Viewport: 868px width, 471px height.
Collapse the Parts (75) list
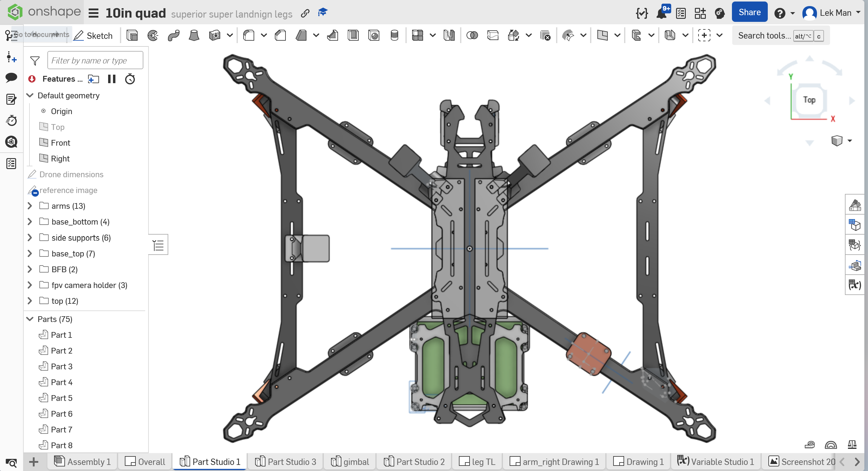tap(30, 319)
